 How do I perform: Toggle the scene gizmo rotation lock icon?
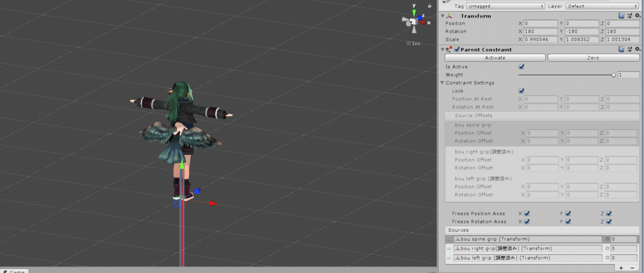click(x=428, y=5)
